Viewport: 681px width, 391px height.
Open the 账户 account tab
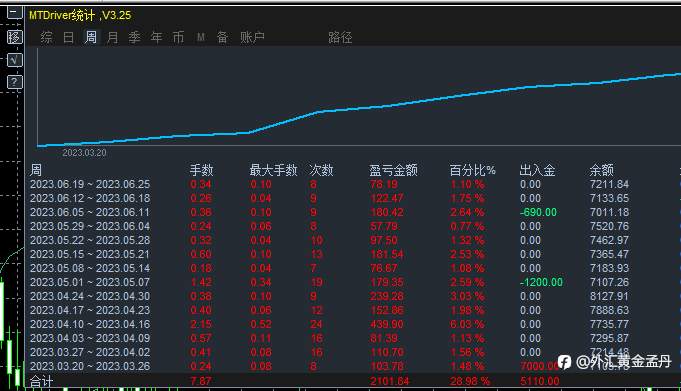(x=252, y=37)
